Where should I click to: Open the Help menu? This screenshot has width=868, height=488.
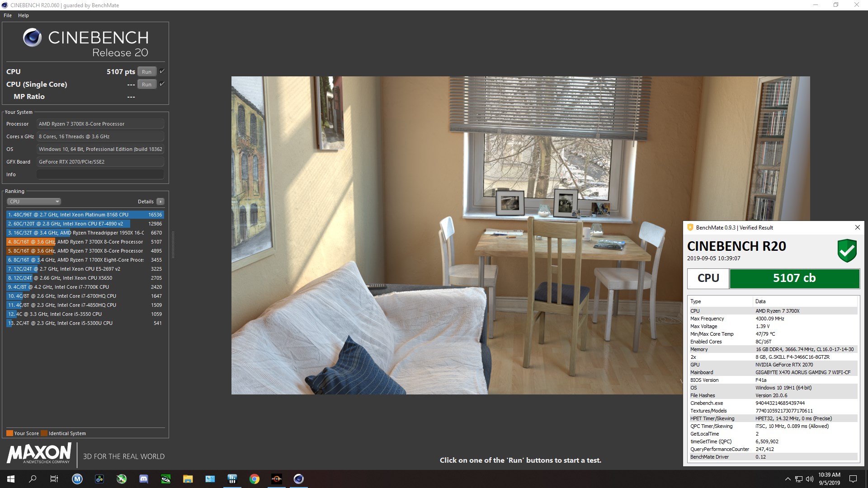[x=24, y=15]
